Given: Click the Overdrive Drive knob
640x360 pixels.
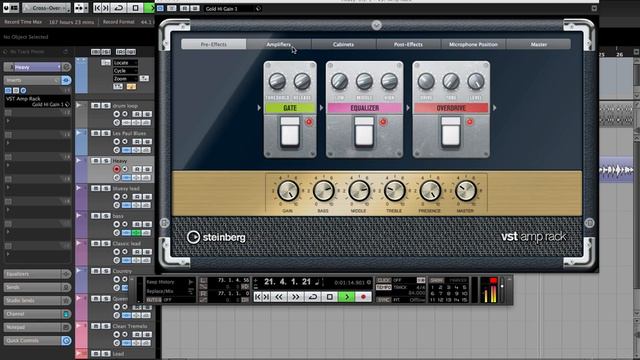Looking at the screenshot, I should point(426,82).
